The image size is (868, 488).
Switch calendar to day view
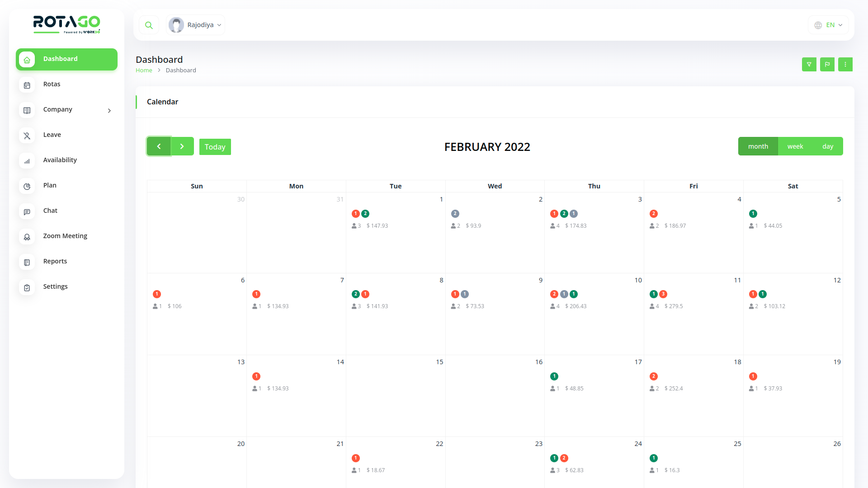pos(828,146)
